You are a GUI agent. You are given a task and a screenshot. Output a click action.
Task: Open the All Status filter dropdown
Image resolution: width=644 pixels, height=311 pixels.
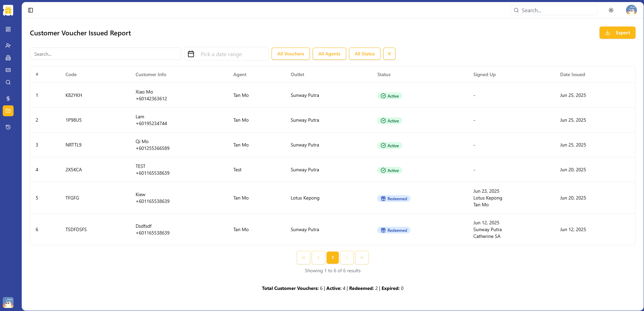coord(365,54)
